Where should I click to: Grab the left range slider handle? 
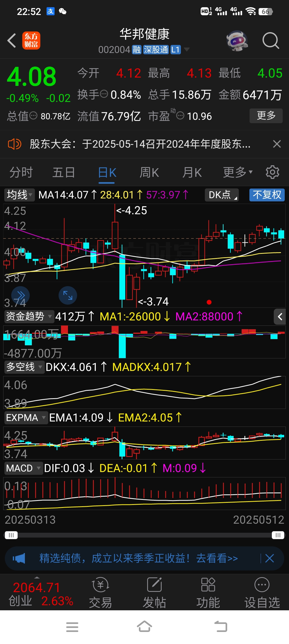point(11,535)
